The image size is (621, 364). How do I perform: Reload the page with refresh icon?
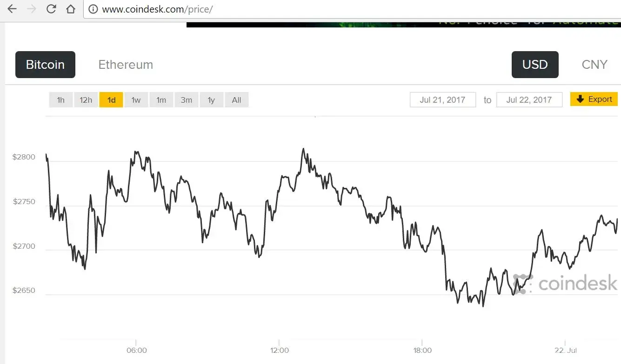(51, 9)
